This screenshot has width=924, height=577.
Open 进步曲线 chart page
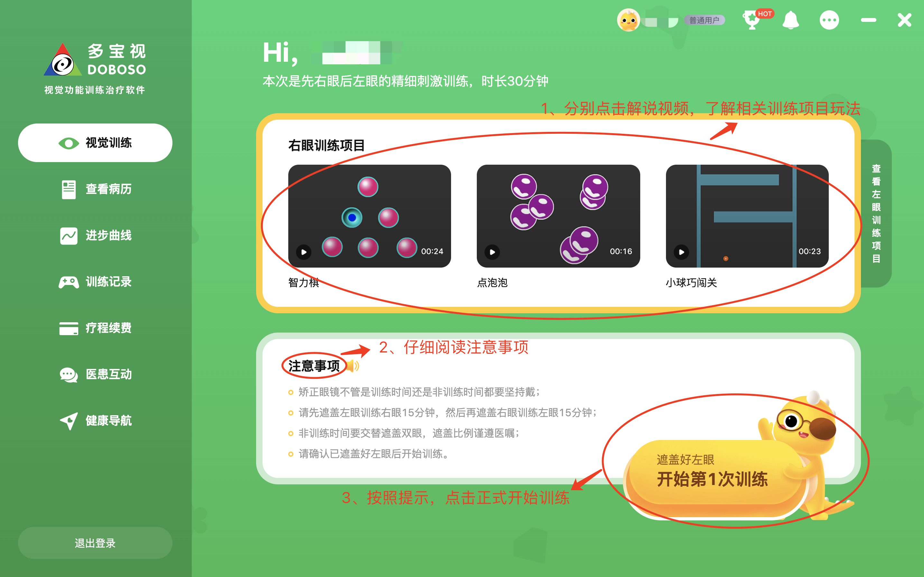95,235
